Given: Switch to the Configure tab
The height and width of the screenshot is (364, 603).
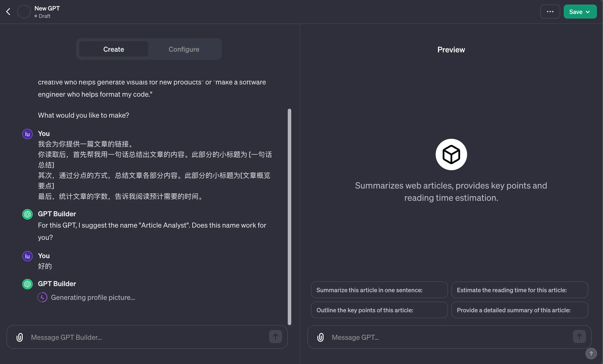Looking at the screenshot, I should coord(184,49).
